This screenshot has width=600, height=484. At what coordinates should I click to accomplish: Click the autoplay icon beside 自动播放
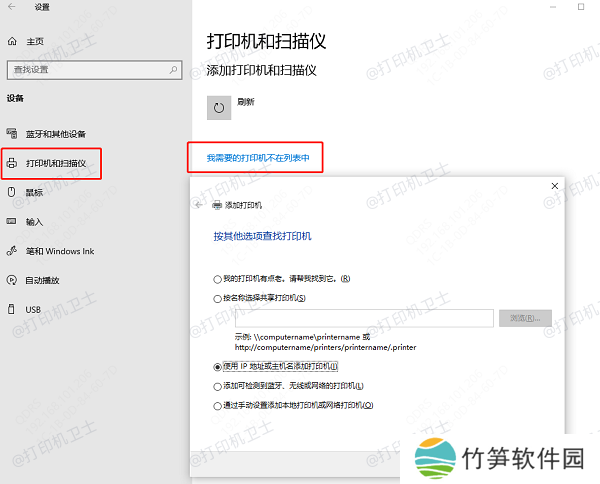[x=12, y=280]
